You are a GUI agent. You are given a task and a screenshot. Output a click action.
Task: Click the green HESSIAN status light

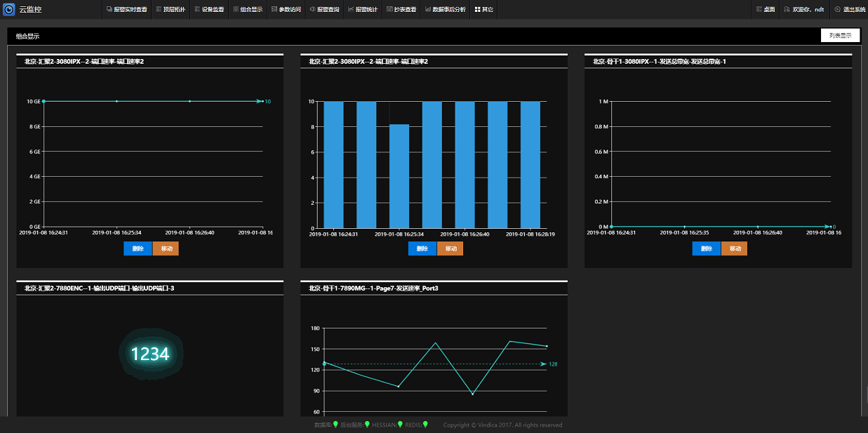point(400,425)
